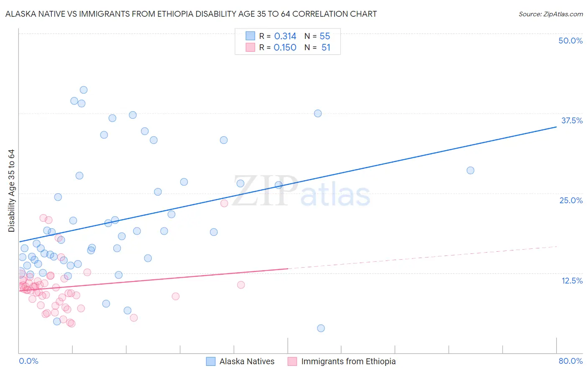This screenshot has width=588, height=373.
Task: Click the ZIPatlas watermark in chart center
Action: 301,192
